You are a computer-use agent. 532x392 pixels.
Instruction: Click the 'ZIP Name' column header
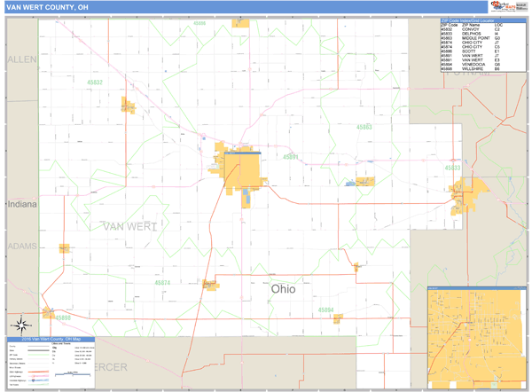coord(471,25)
